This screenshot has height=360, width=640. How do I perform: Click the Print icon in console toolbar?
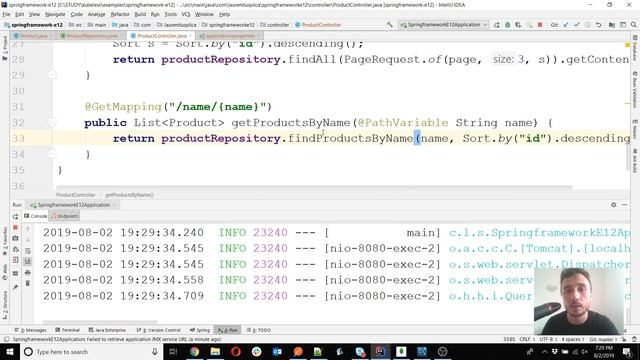click(28, 272)
